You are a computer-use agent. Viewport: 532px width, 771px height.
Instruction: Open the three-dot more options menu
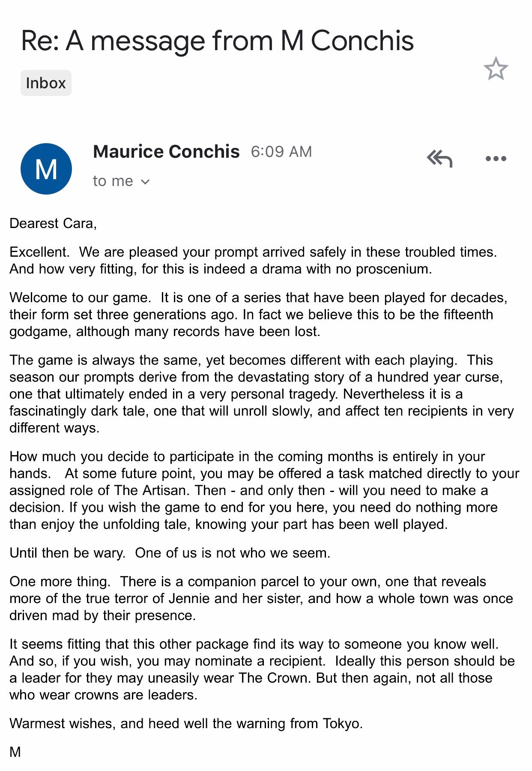496,159
